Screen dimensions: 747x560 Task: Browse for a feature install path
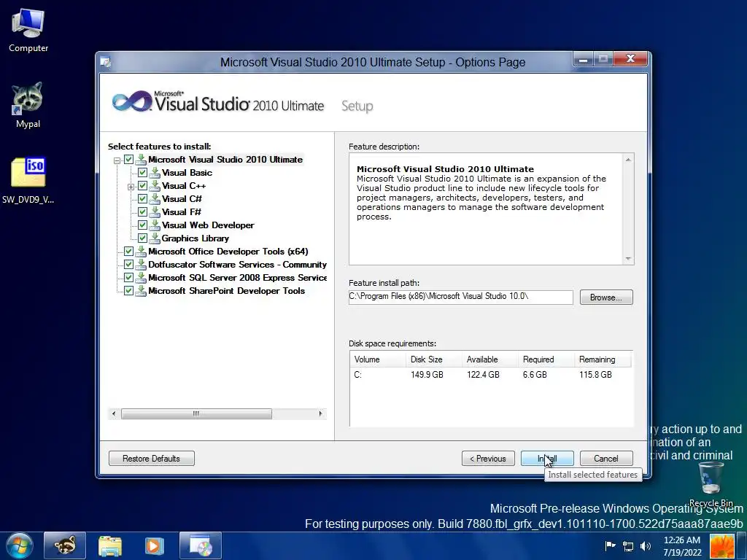point(606,297)
